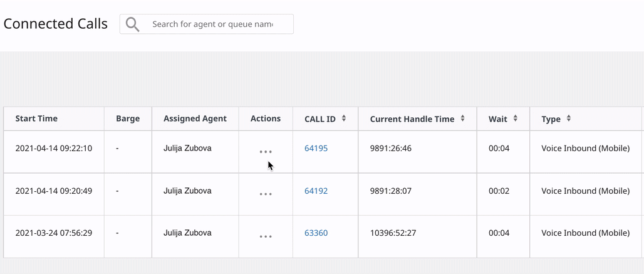
Task: Open actions menu for call 64195
Action: [x=266, y=152]
